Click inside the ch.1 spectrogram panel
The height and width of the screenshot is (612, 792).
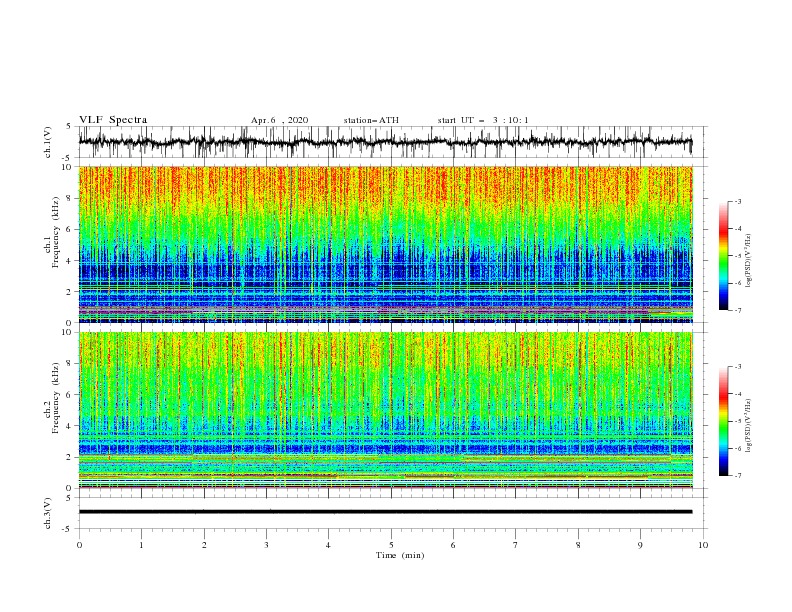tap(386, 244)
